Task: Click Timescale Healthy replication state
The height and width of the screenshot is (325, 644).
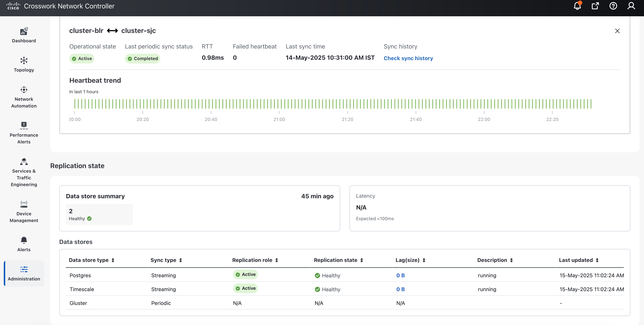Action: pyautogui.click(x=327, y=289)
